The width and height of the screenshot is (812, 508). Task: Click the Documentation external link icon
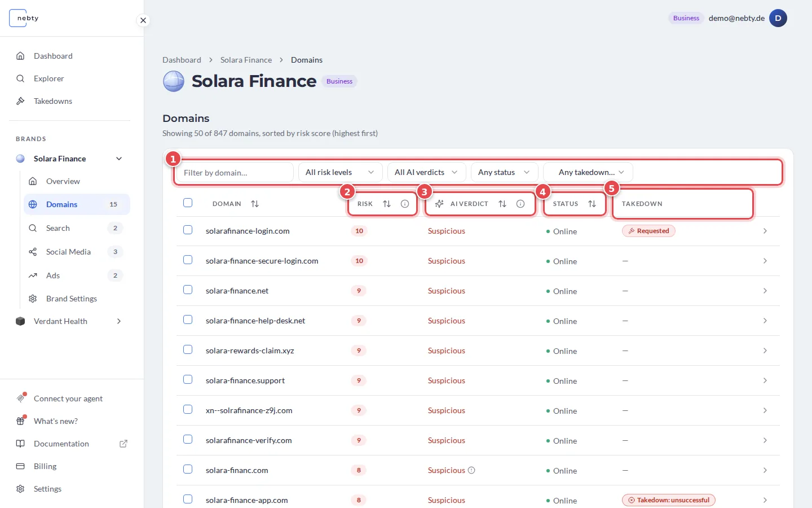coord(123,444)
